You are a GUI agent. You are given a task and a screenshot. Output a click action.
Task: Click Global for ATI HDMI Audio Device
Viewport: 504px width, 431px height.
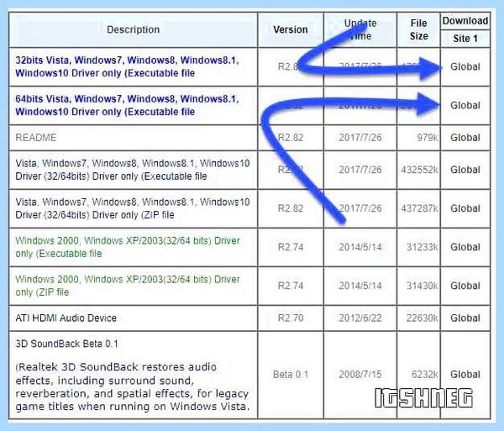pos(465,318)
